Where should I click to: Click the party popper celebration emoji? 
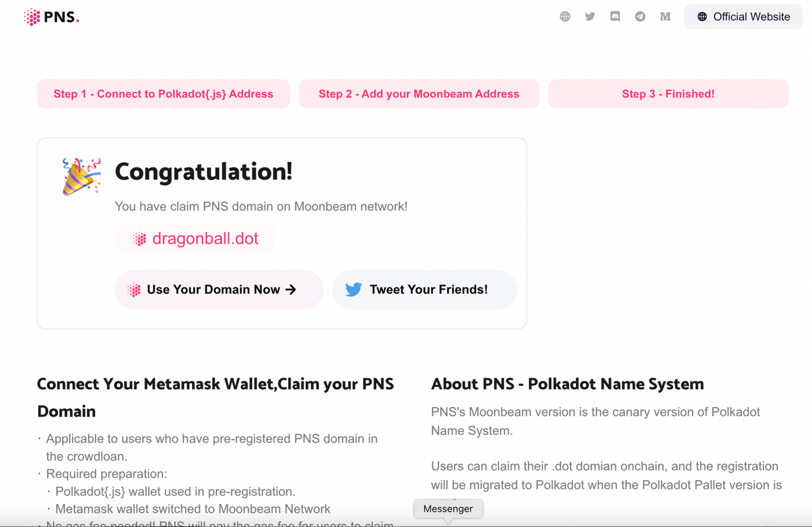(81, 176)
